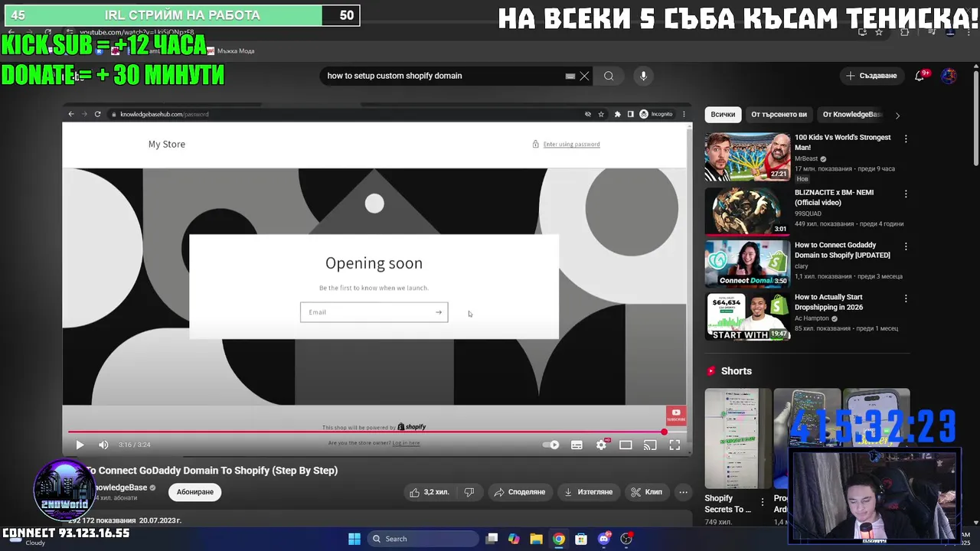The image size is (980, 551).
Task: Toggle subtitles in the video player
Action: 577,445
